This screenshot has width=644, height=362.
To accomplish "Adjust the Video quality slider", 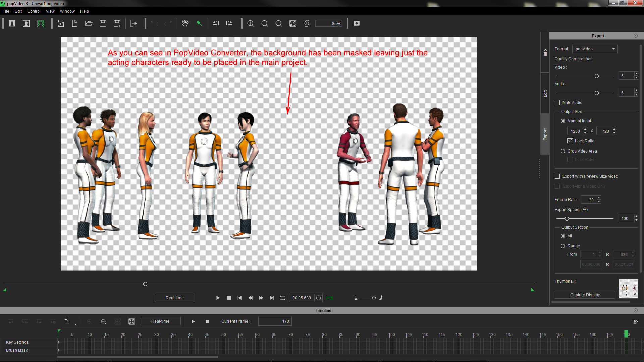I will point(597,76).
